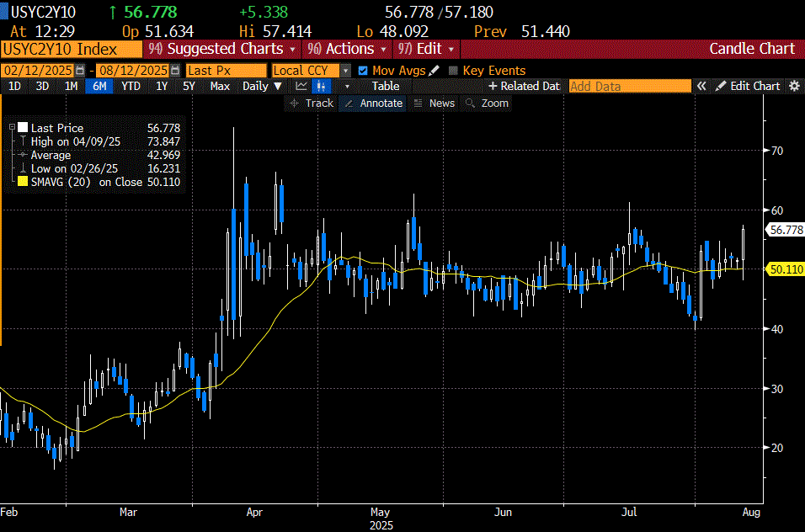Click the Add Data input field
805x532 pixels.
click(x=628, y=86)
